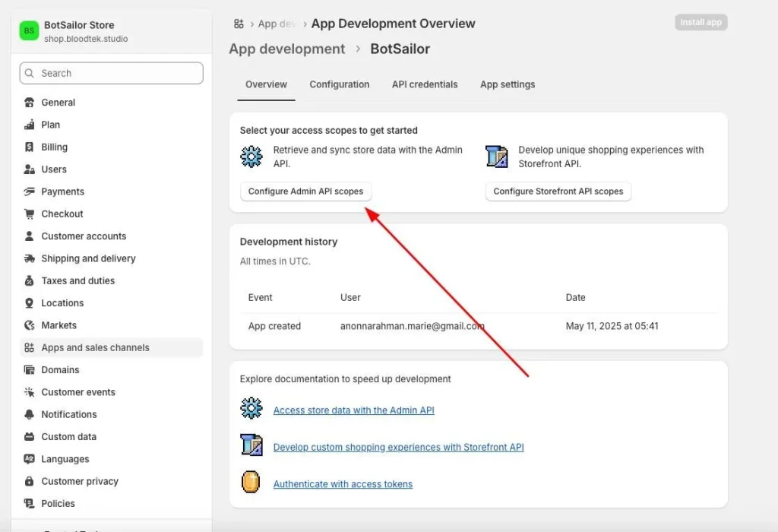Click the Apps and sales channels icon
The image size is (778, 532).
[x=30, y=348]
